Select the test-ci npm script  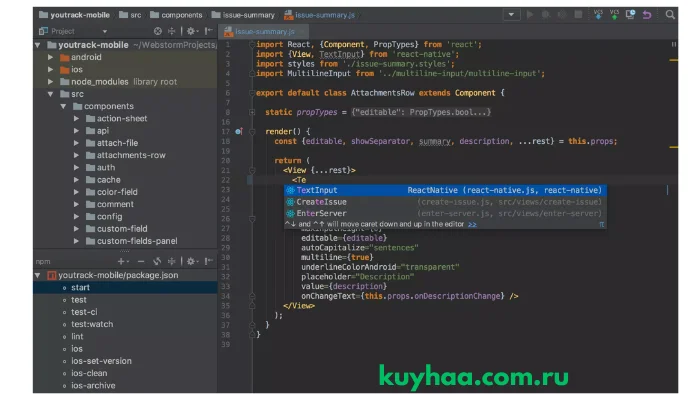click(84, 312)
